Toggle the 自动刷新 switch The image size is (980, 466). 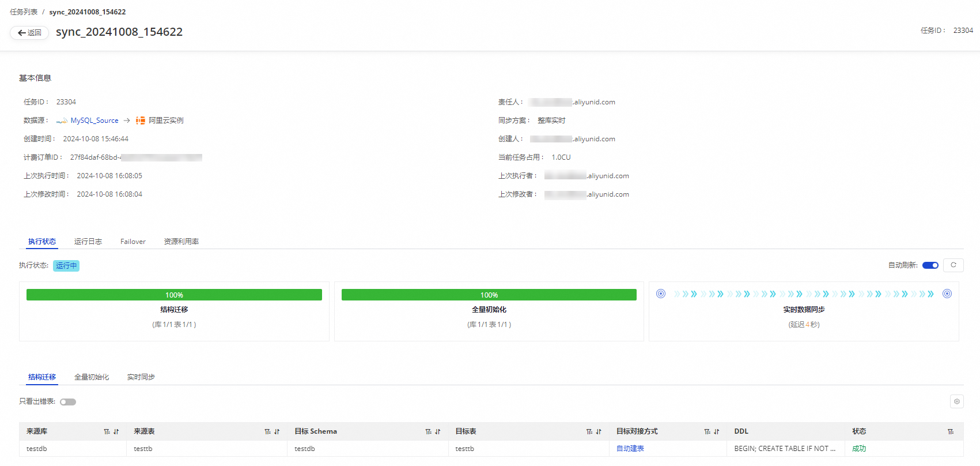click(x=930, y=265)
